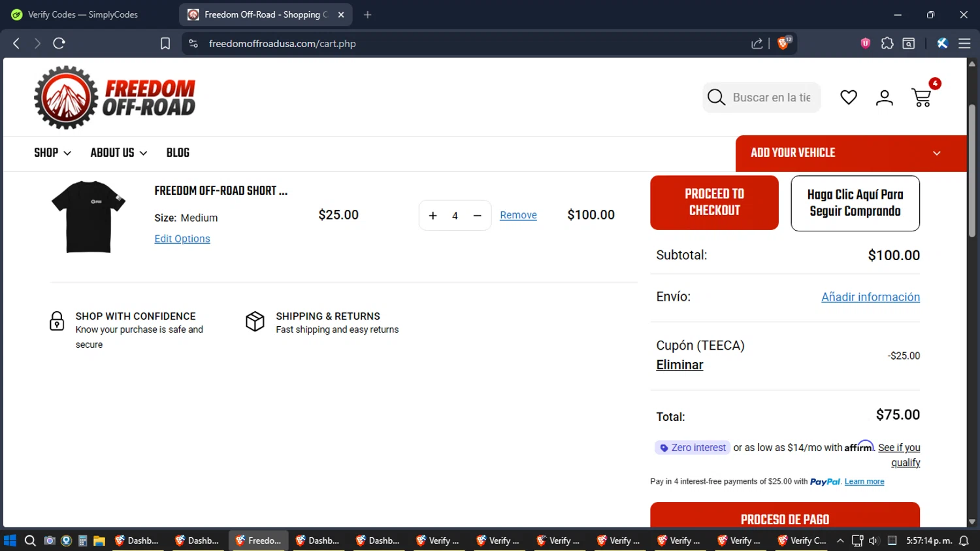The image size is (980, 551).
Task: Click the Edit Options link
Action: point(182,239)
